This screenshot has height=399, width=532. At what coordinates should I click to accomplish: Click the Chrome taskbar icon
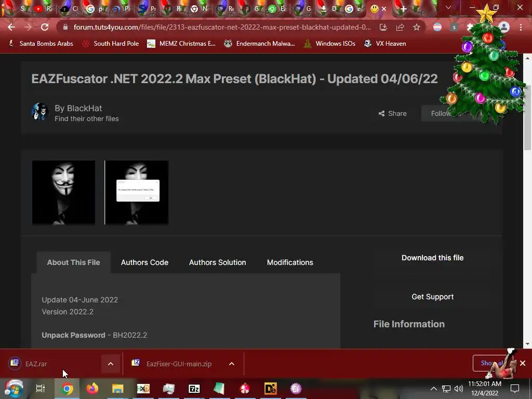[x=67, y=389]
